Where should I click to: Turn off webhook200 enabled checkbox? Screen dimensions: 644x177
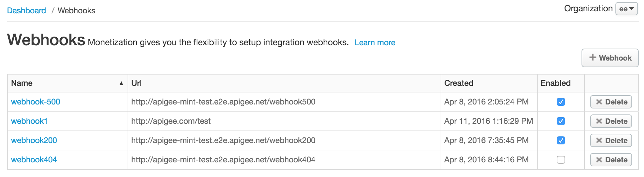click(x=561, y=141)
